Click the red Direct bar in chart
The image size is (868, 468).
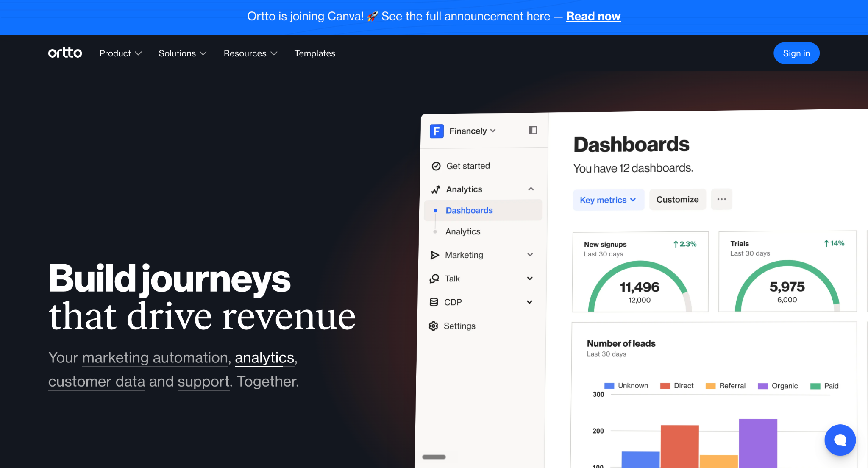(679, 446)
